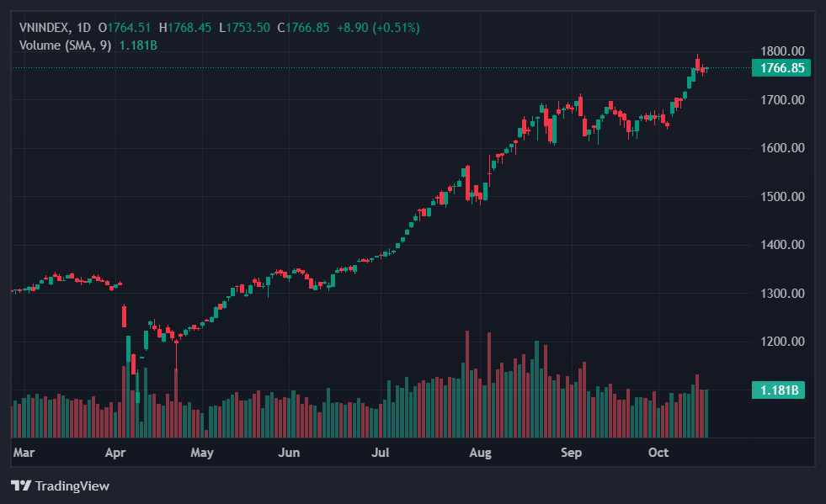This screenshot has height=504, width=826.
Task: Click the 1800.00 price axis label
Action: coord(782,51)
